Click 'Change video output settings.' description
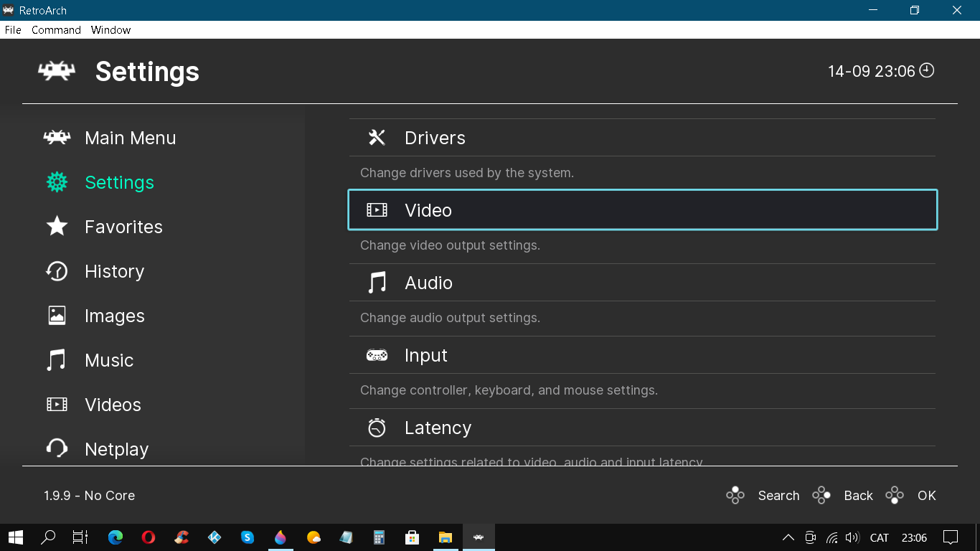Screen dimensions: 980x551 click(450, 245)
